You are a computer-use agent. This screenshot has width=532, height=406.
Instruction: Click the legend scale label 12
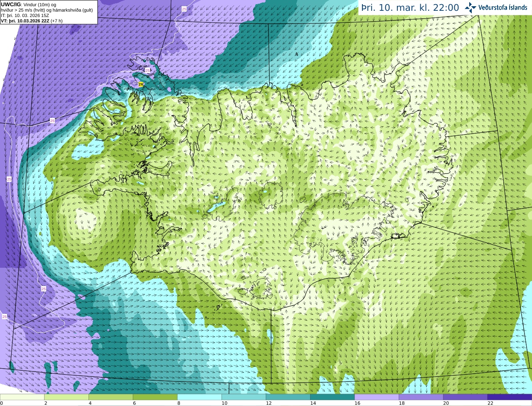269,403
